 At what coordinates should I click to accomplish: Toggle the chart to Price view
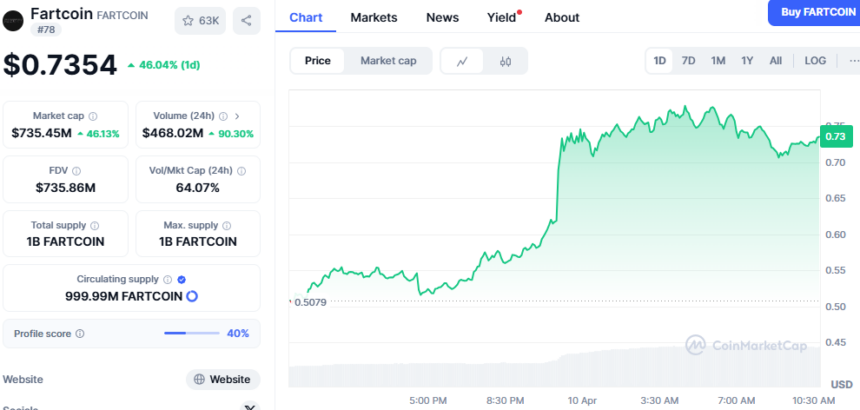tap(318, 61)
